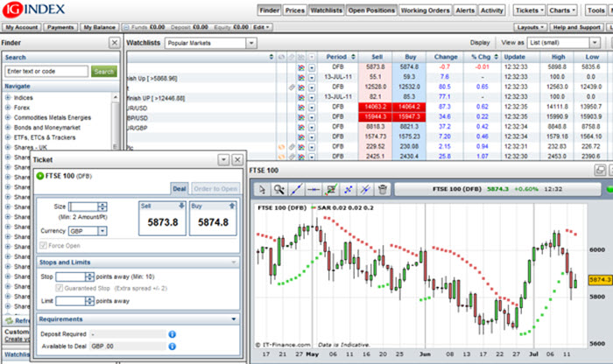This screenshot has width=613, height=364.
Task: Click the Stop points stepper arrows
Action: coord(90,276)
